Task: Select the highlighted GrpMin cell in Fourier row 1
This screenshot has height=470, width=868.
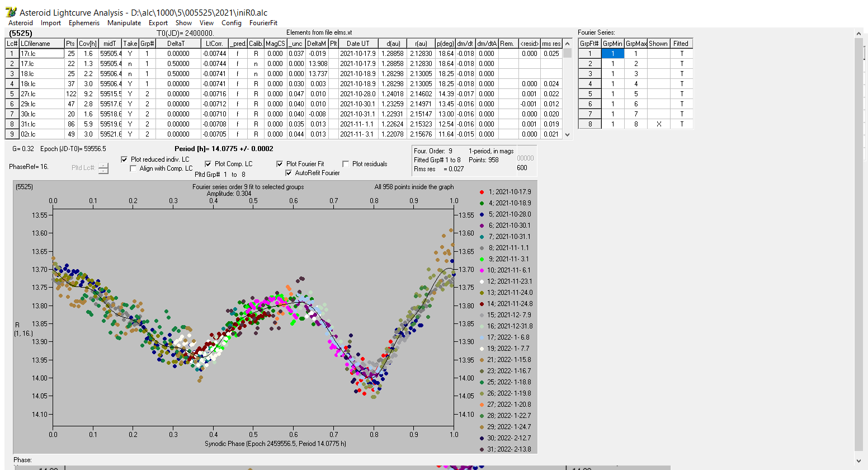Action: (612, 54)
